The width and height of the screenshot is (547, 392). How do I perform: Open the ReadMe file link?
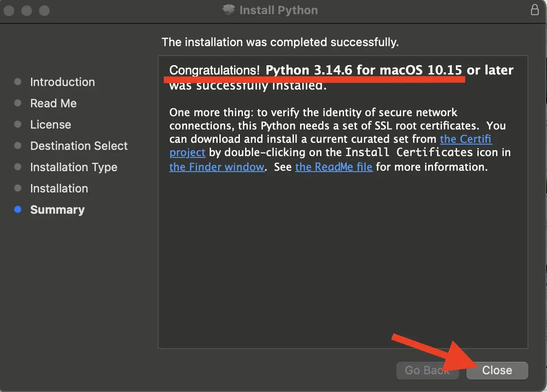pyautogui.click(x=334, y=167)
